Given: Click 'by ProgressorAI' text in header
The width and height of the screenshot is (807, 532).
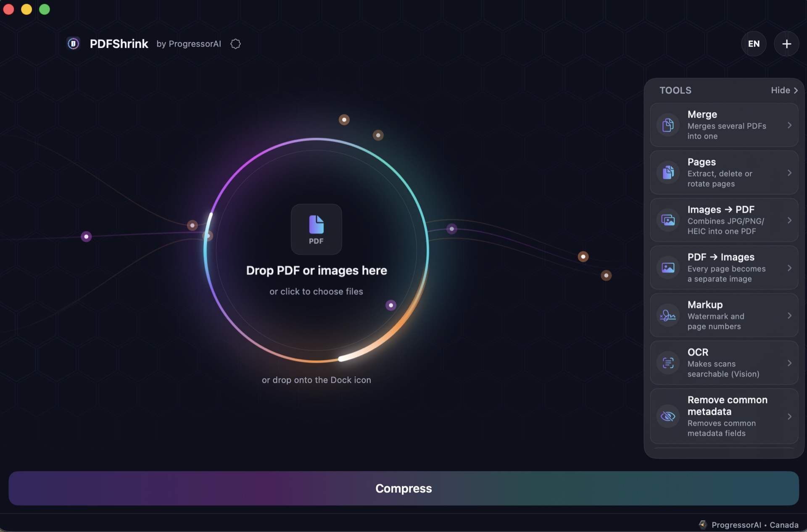Looking at the screenshot, I should click(x=189, y=44).
